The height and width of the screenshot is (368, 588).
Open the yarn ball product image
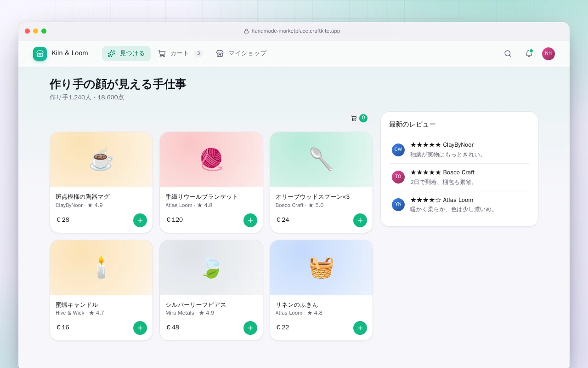point(211,160)
